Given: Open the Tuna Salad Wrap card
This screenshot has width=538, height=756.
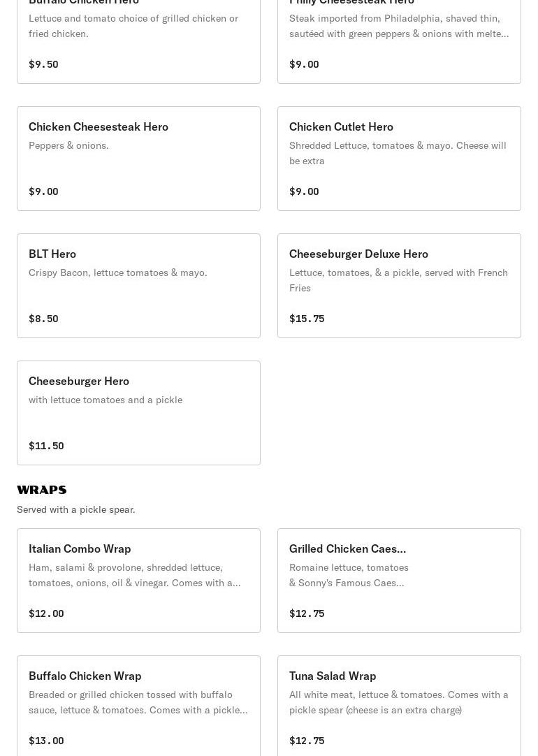Looking at the screenshot, I should 399,706.
